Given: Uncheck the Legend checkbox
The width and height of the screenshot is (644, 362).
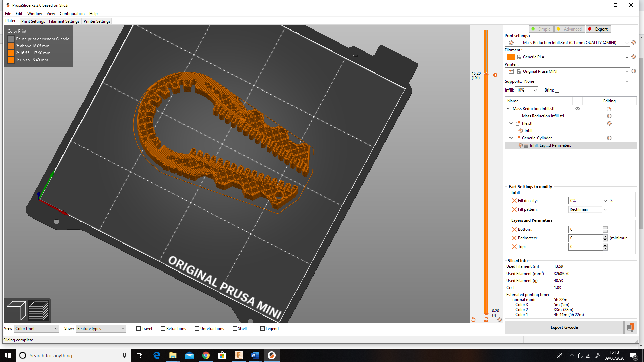Looking at the screenshot, I should point(262,329).
